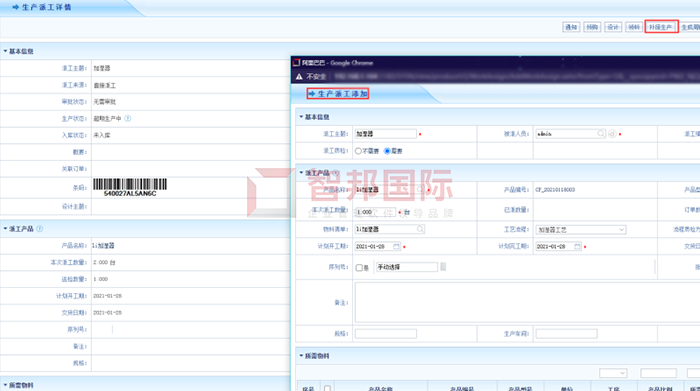
Task: Click the small gray icon beside 手动选择 field
Action: (x=443, y=266)
